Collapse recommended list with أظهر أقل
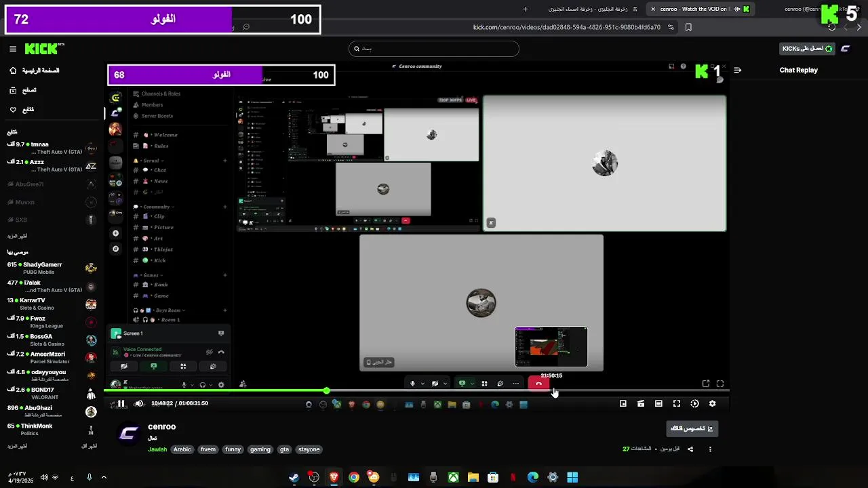Viewport: 868px width, 488px height. click(x=90, y=446)
